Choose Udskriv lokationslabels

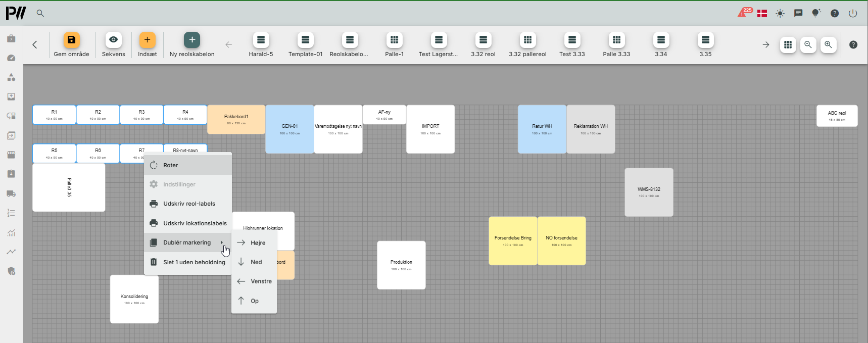pos(188,223)
